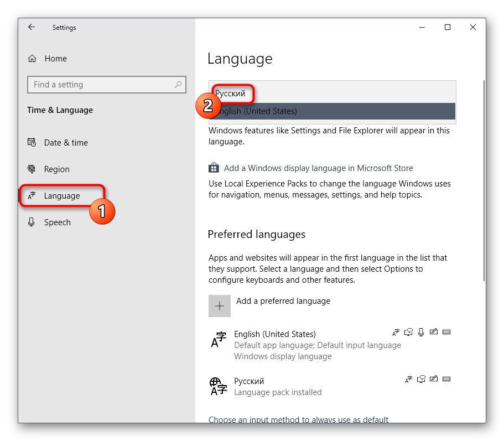Click keyboard icon in Русский row
Viewport: 504px width, 441px height.
tap(446, 379)
